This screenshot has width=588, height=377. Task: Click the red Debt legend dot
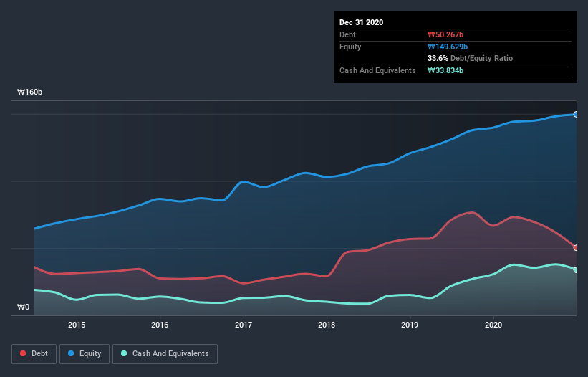[23, 353]
